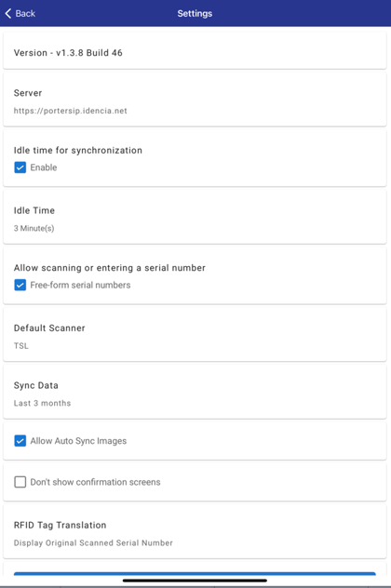
Task: Check Don't show confirmation screens box
Action: coord(20,482)
